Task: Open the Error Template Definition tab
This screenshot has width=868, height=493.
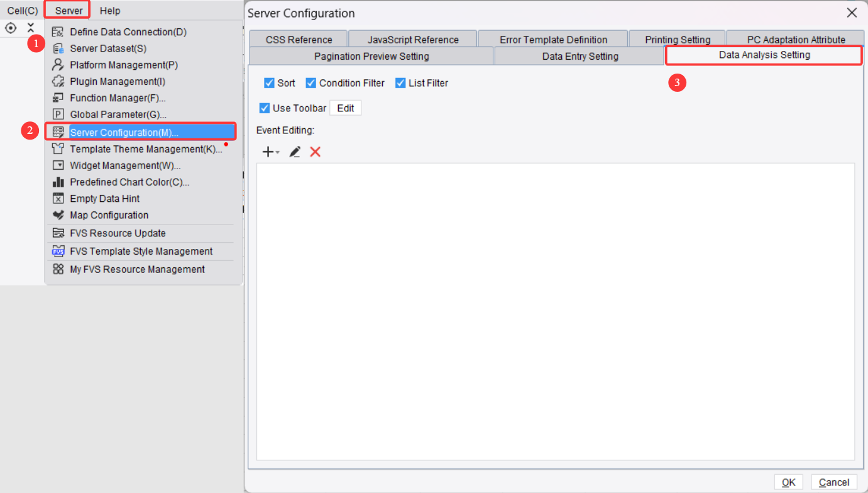Action: tap(553, 40)
